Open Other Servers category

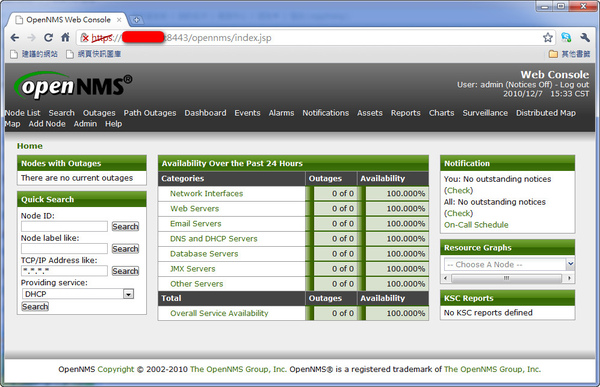pyautogui.click(x=197, y=284)
